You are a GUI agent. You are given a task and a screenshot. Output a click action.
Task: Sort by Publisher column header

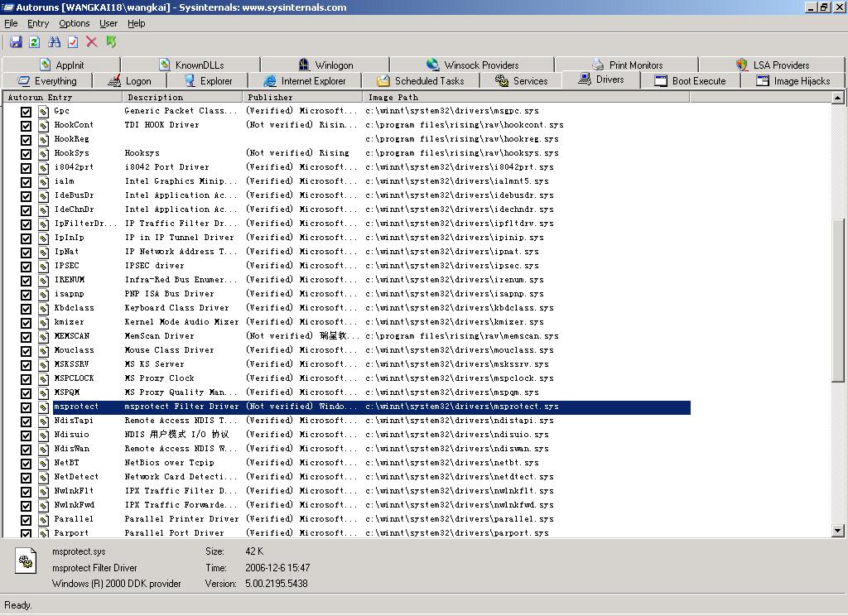click(303, 98)
